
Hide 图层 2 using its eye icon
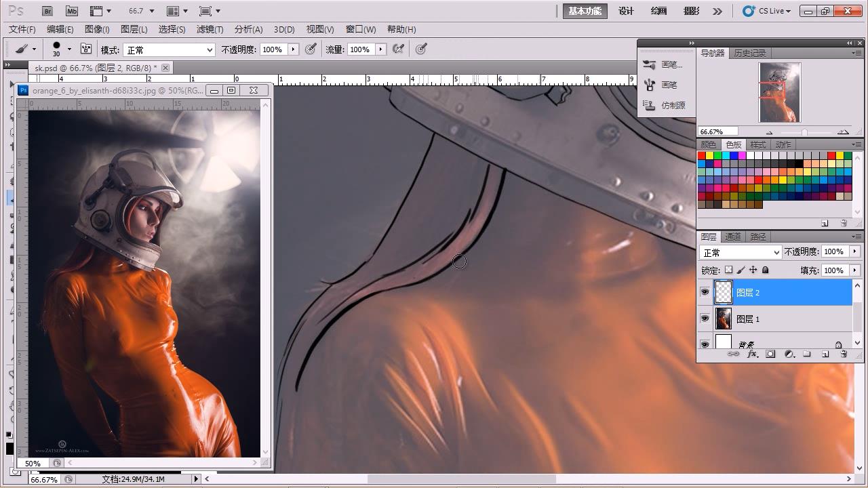[x=705, y=292]
